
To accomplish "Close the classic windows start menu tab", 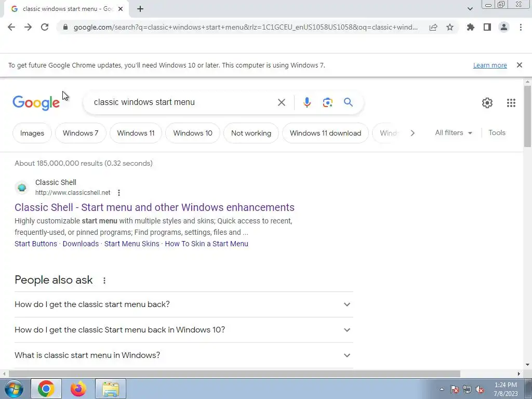I will pyautogui.click(x=121, y=9).
